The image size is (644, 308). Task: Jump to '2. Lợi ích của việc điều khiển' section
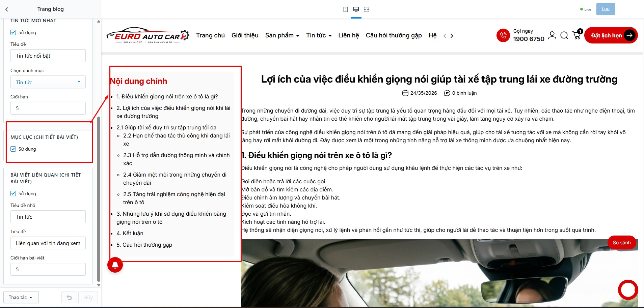173,112
